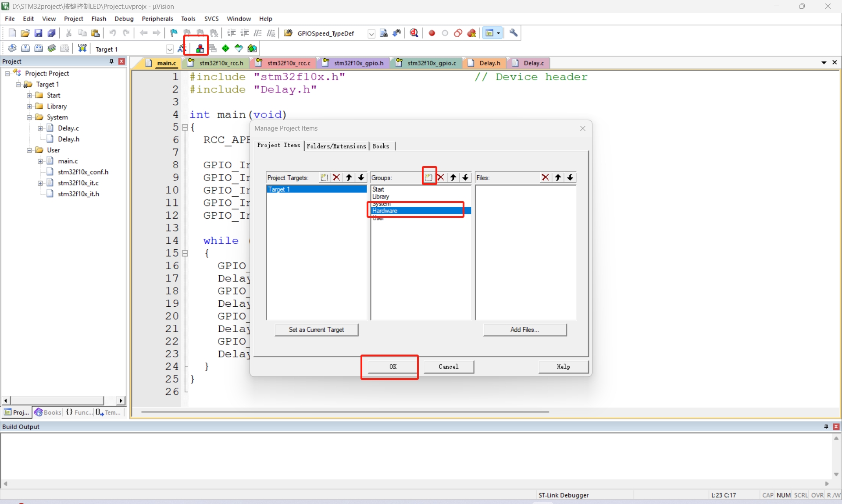Switch to the Folders/Extensions tab
Image resolution: width=842 pixels, height=504 pixels.
tap(336, 146)
